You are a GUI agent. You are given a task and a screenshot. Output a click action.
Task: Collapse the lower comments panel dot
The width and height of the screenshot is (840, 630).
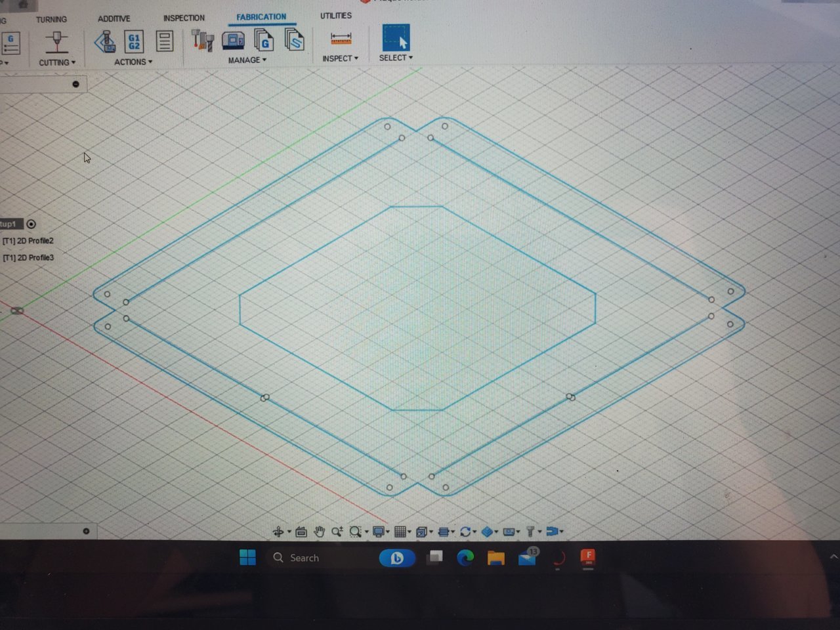tap(86, 531)
